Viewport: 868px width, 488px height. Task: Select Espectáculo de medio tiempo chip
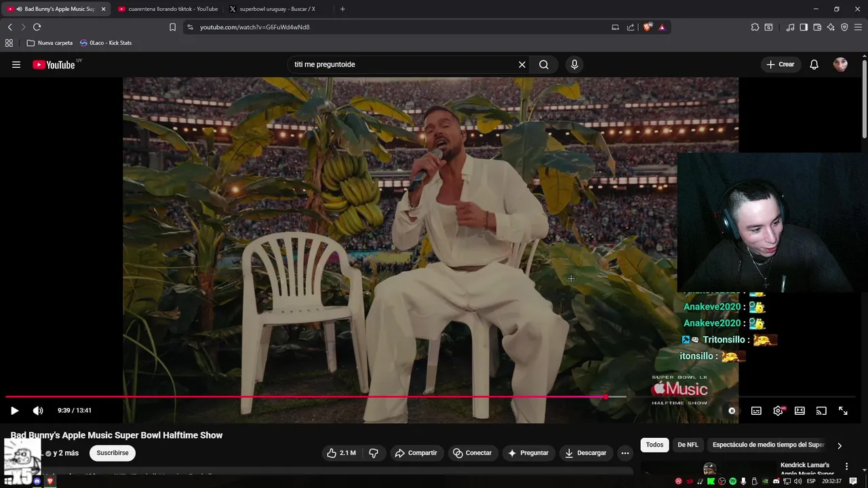[x=768, y=445]
